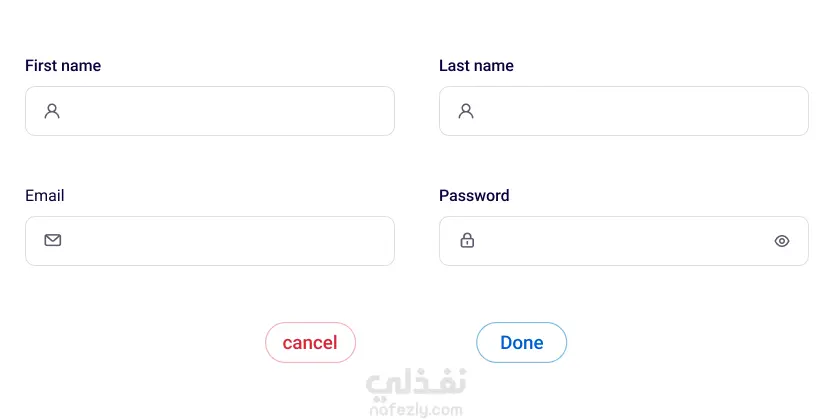Submit the form with Done button
832x419 pixels.
tap(521, 343)
